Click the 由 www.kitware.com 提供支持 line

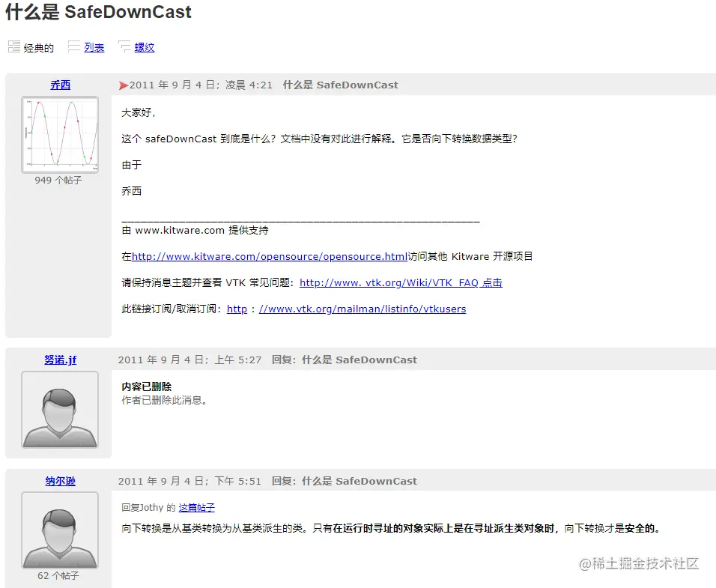[195, 230]
